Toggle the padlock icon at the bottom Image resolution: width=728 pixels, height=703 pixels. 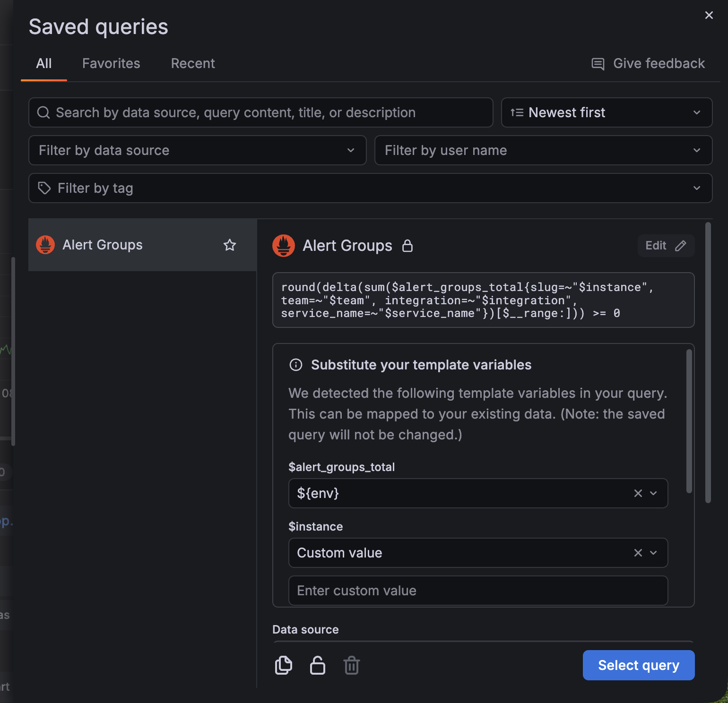317,665
